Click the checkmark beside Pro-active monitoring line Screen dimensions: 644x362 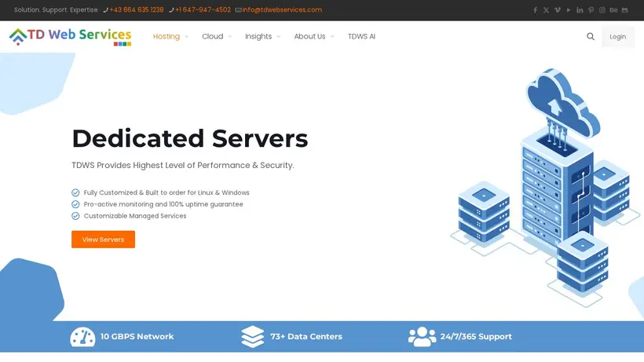pyautogui.click(x=75, y=204)
